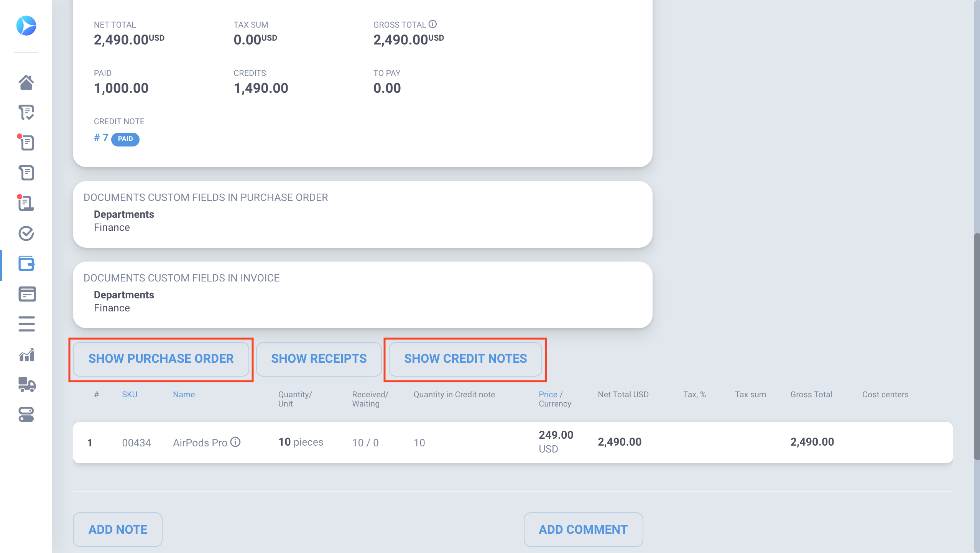Click the Add Comment button
Image resolution: width=980 pixels, height=553 pixels.
(x=583, y=529)
